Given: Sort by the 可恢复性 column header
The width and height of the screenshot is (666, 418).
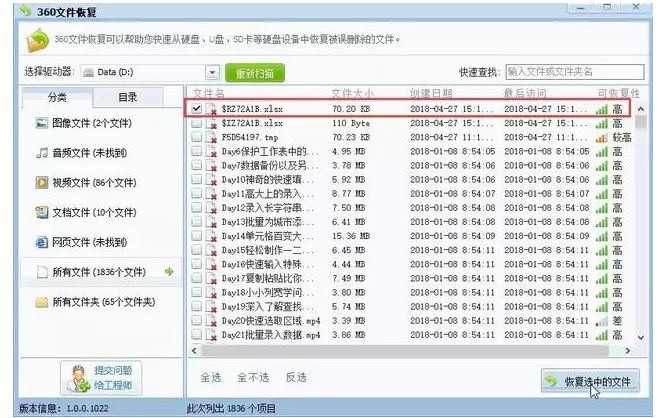Looking at the screenshot, I should click(618, 93).
